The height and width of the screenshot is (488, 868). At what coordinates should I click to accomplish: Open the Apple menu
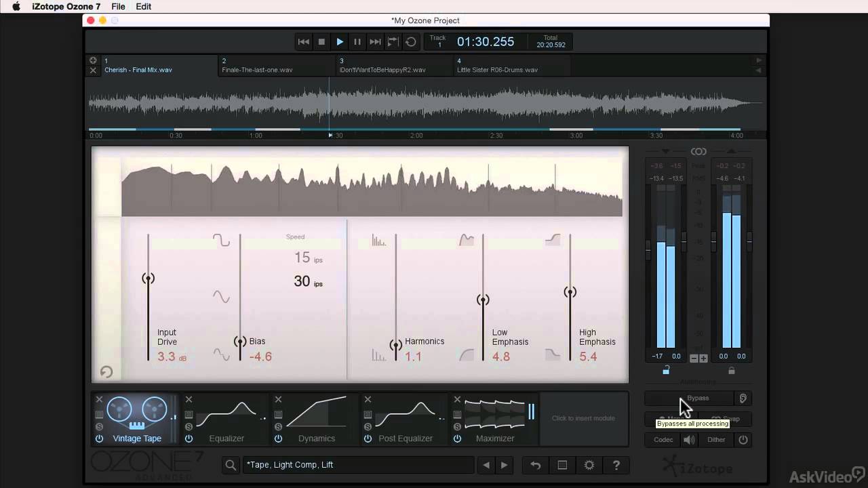[x=16, y=6]
